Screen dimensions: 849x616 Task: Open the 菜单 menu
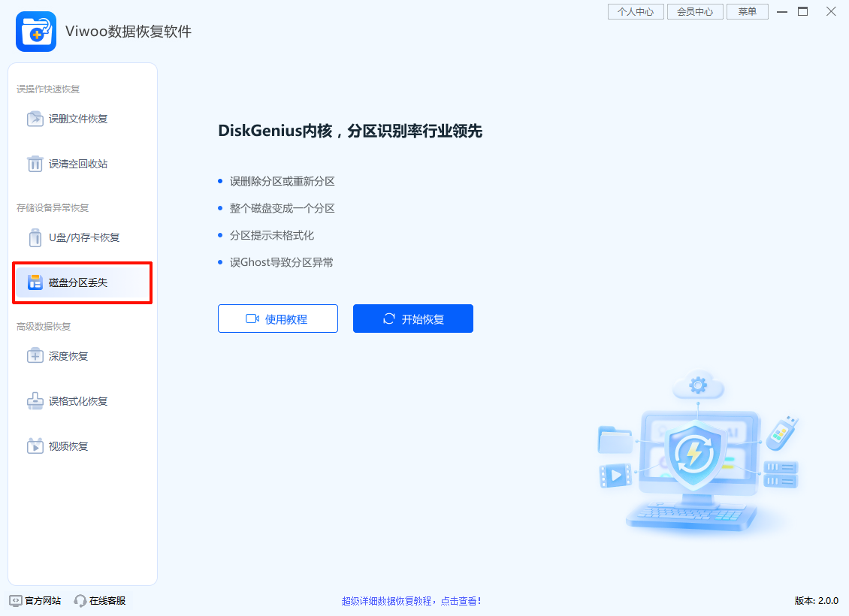click(x=748, y=11)
